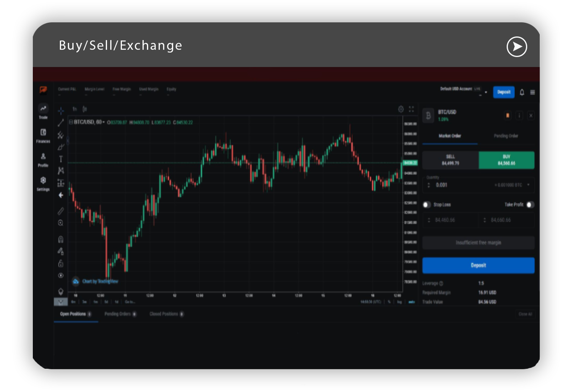Collapse the BTC/USD chart legend box
The image size is (573, 392).
[71, 122]
